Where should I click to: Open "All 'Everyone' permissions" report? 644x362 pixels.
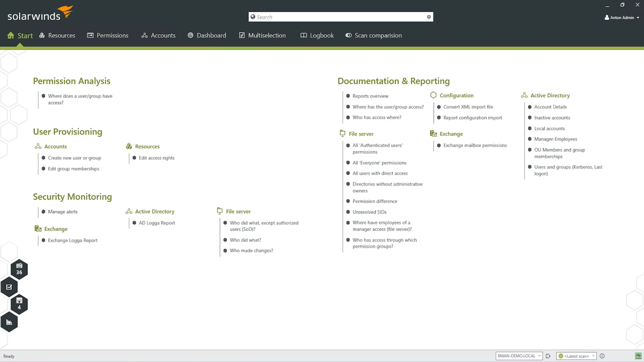click(379, 163)
